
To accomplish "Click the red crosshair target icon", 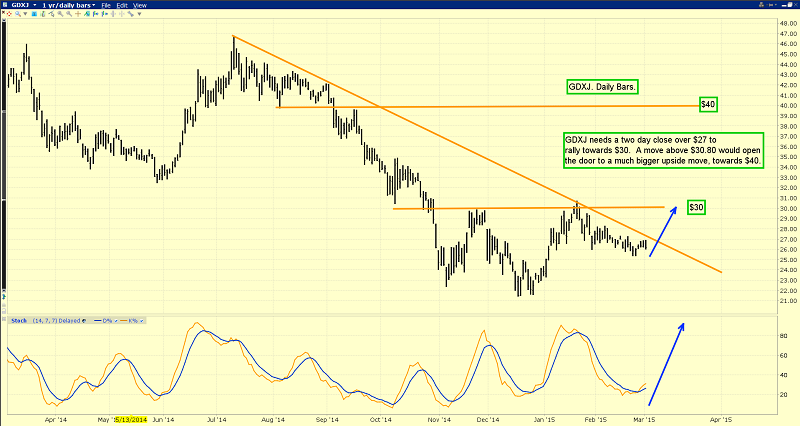I will (9, 14).
